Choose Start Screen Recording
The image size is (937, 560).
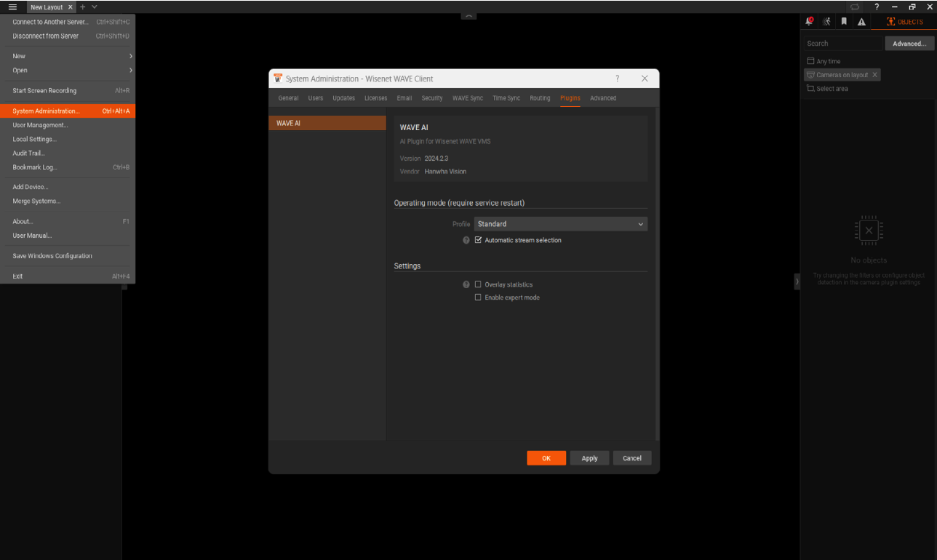tap(68, 91)
